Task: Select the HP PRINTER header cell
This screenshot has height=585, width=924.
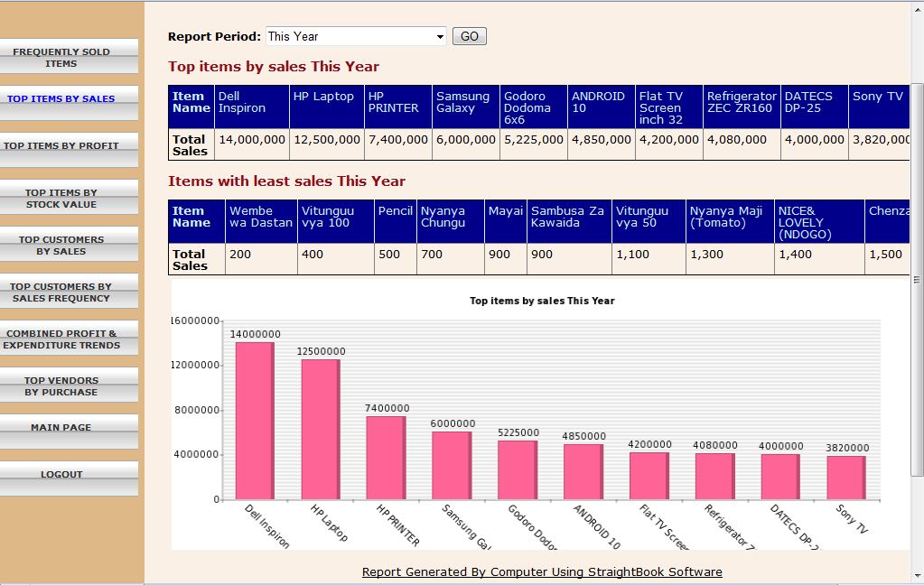Action: pos(397,107)
